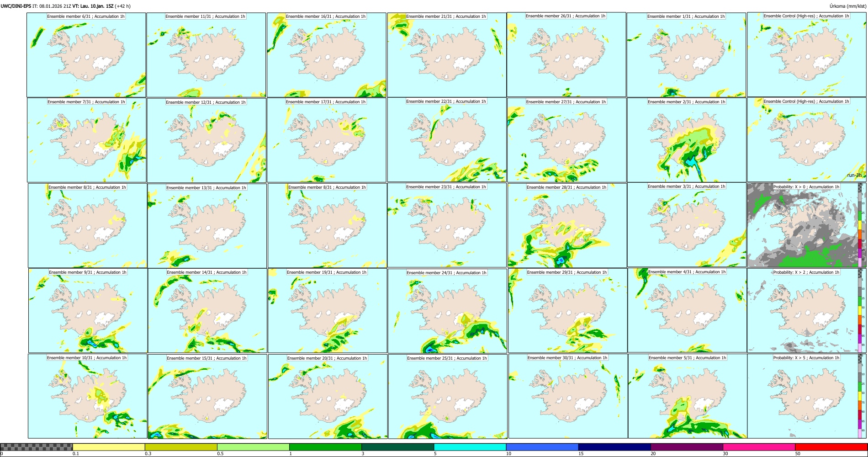Open the Ensemble member 17/31 map

coord(327,140)
